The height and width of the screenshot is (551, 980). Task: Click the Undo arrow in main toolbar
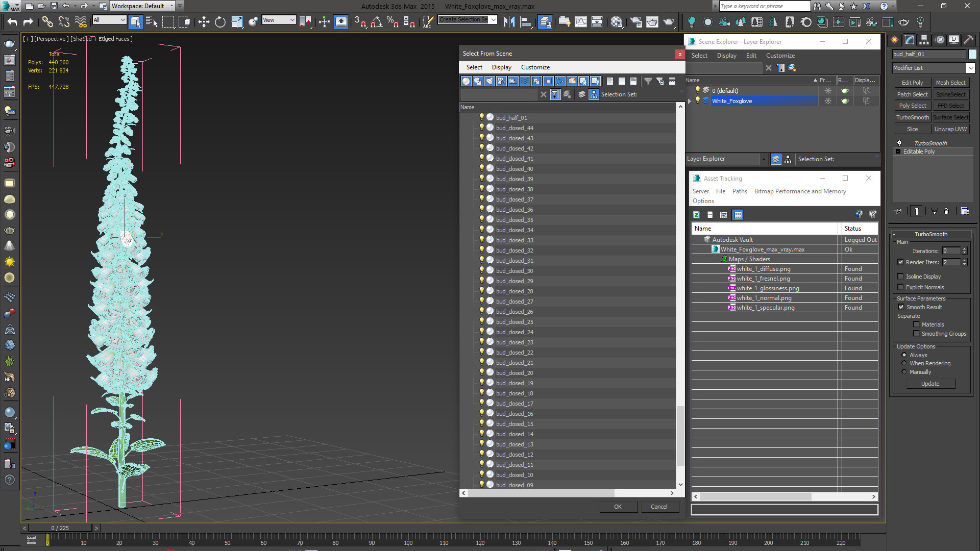(x=12, y=21)
